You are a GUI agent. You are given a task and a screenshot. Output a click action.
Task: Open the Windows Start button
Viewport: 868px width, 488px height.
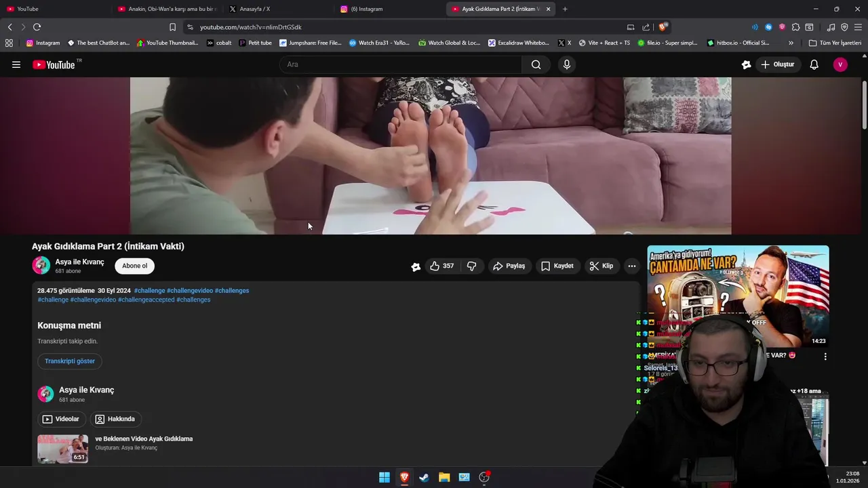pyautogui.click(x=384, y=477)
